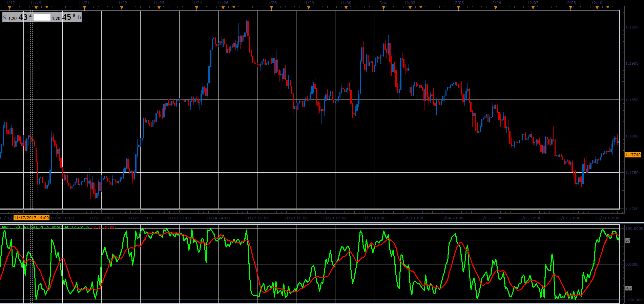The height and width of the screenshot is (304, 644).
Task: Click the orange triangle marker under 11/28
Action: (271, 7)
